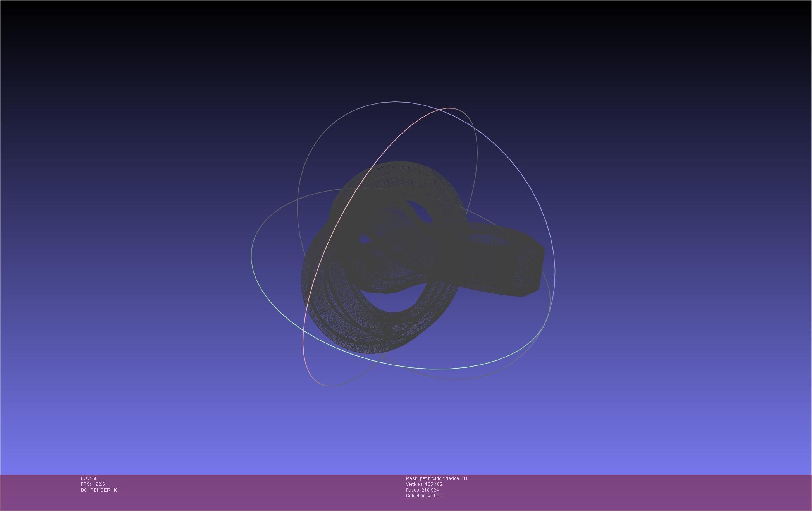Screen dimensions: 812x511
Task: Click the Vertices: 105,462 info line
Action: coord(424,484)
